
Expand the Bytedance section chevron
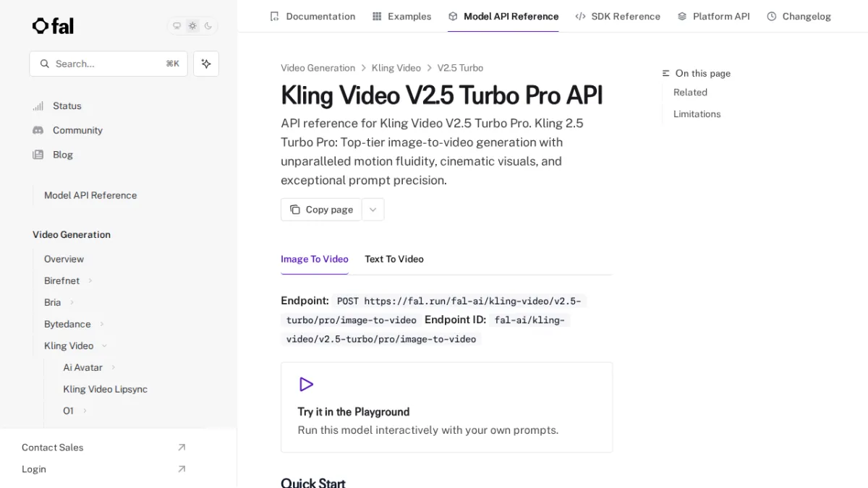tap(102, 324)
